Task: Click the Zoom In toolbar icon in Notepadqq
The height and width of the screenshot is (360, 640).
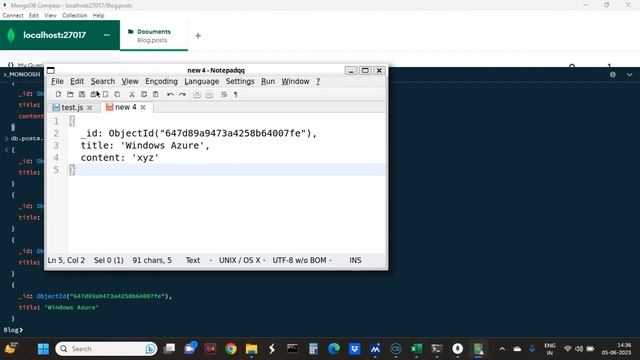Action: [197, 94]
